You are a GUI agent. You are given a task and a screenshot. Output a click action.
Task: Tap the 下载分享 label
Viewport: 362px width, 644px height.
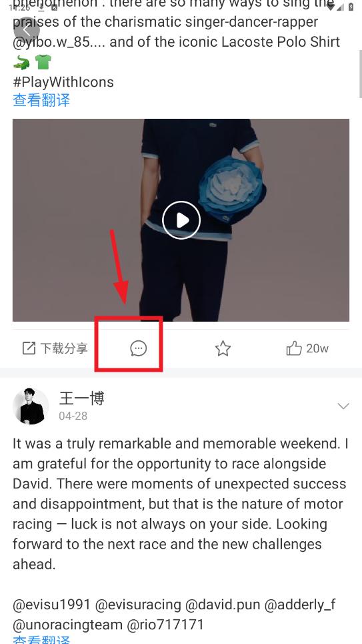click(64, 349)
